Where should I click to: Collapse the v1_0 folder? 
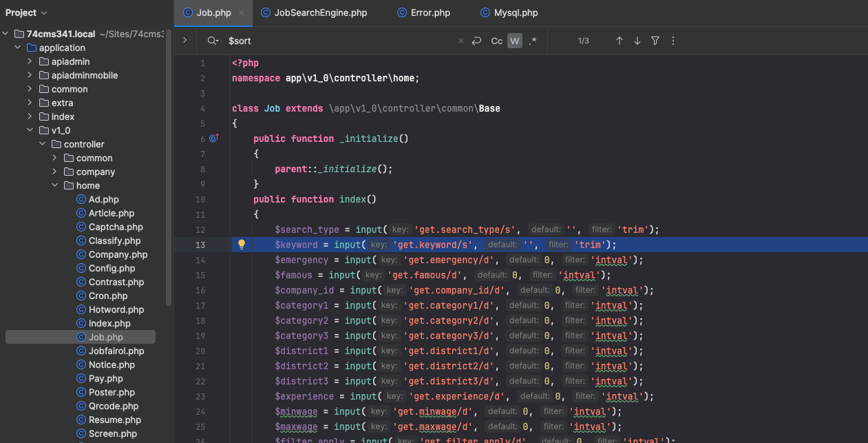coord(30,130)
